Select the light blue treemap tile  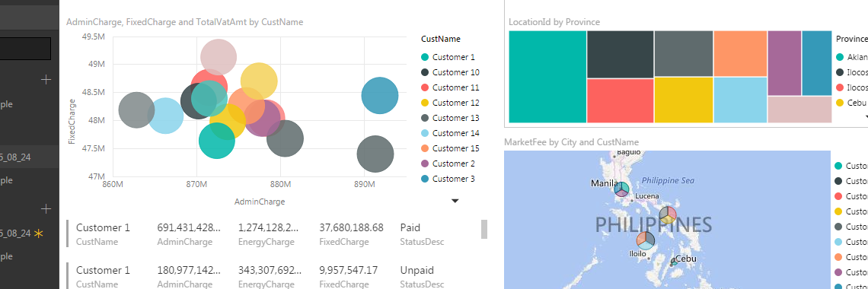pos(740,100)
